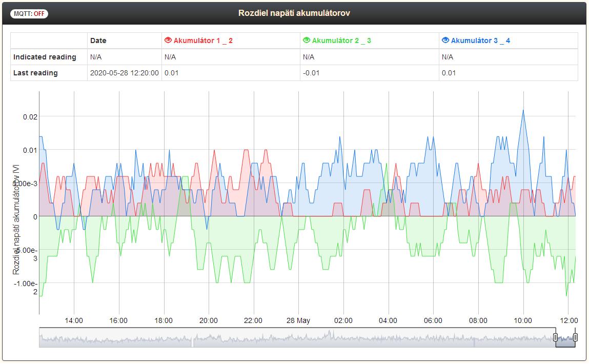Image resolution: width=589 pixels, height=364 pixels.
Task: Click the blue Akumulátor 3 _ 4 label
Action: click(x=480, y=41)
